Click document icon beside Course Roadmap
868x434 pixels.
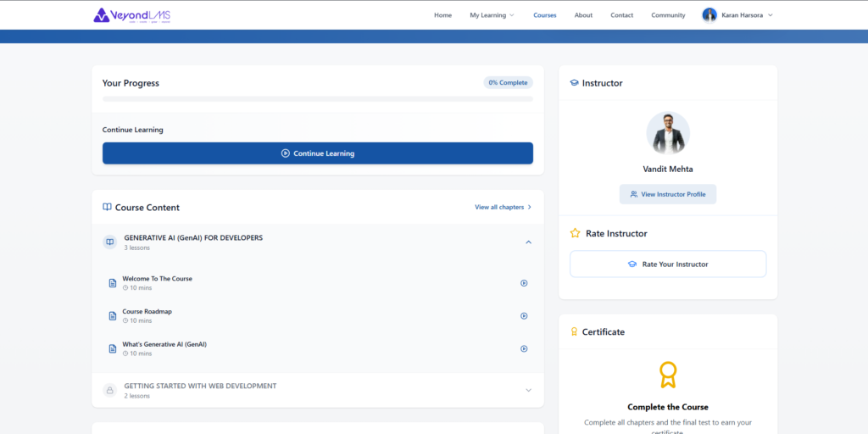point(113,315)
